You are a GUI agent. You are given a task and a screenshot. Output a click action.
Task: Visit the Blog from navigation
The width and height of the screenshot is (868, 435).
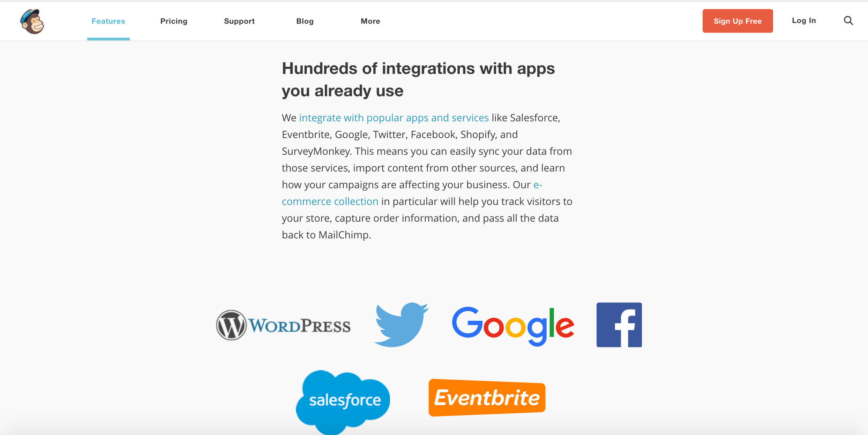tap(305, 21)
